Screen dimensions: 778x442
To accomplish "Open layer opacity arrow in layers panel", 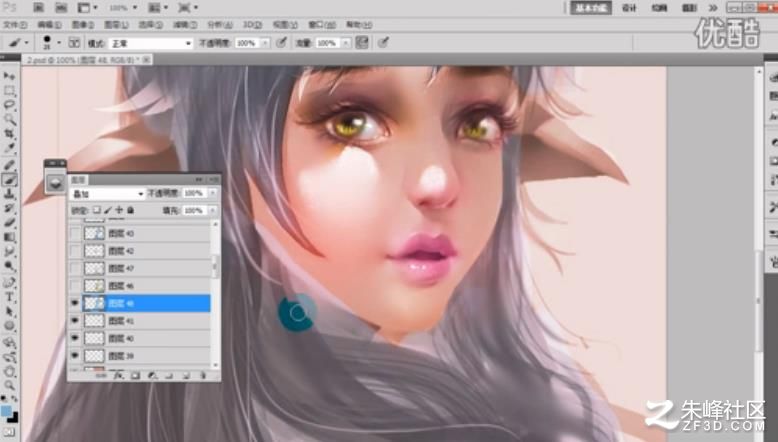I will [213, 193].
